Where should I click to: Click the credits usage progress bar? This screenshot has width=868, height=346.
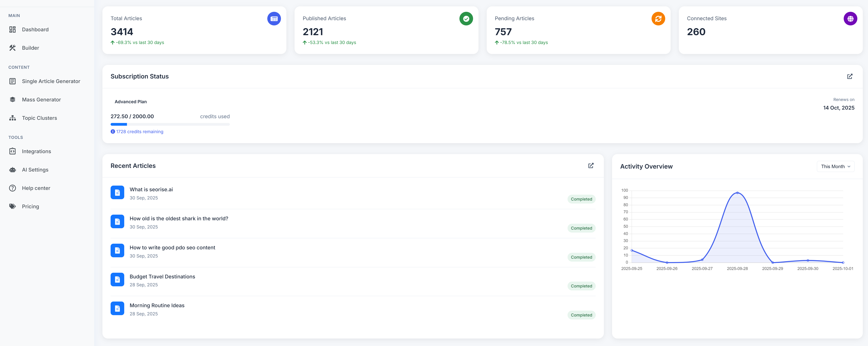click(x=170, y=124)
